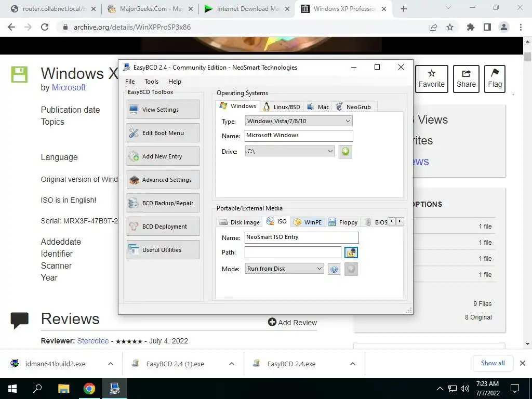Select the BIOS media tab
This screenshot has width=532, height=399.
(x=376, y=222)
